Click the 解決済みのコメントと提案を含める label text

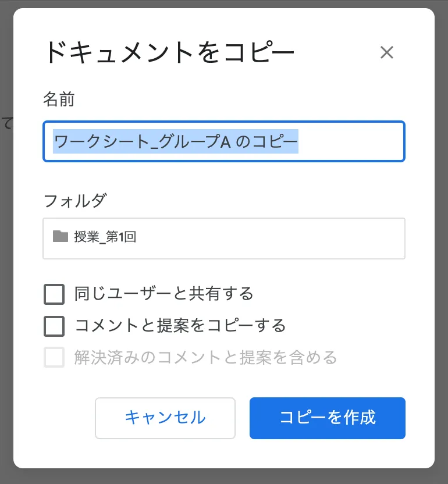[x=205, y=357]
